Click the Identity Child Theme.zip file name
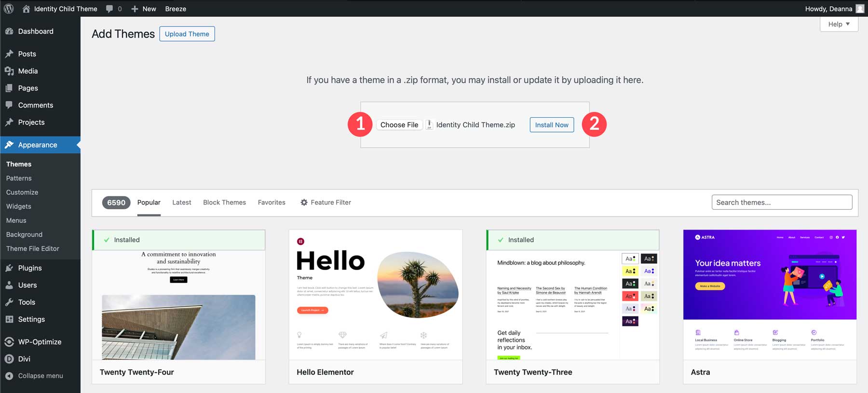 [475, 125]
